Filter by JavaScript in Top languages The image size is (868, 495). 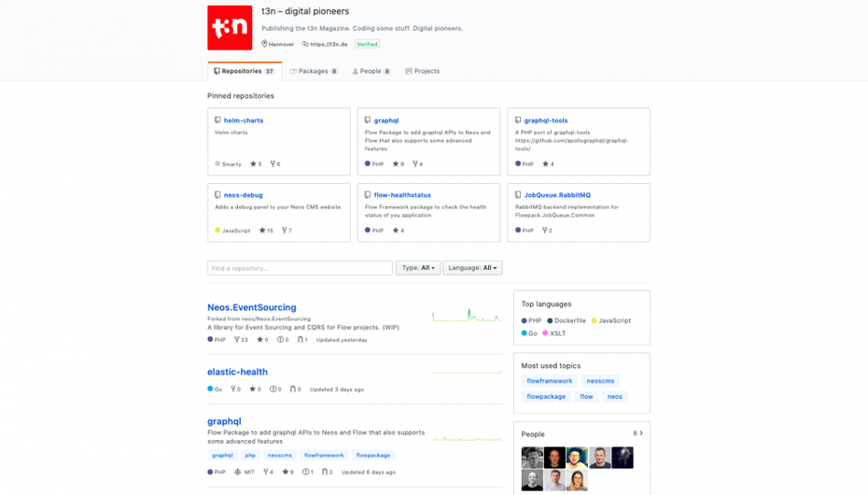(611, 320)
